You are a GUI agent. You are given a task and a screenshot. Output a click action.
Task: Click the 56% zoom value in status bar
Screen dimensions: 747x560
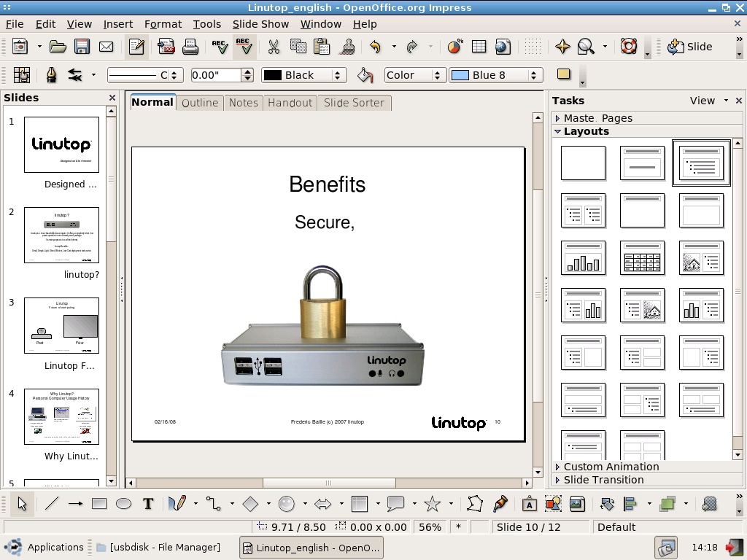(430, 527)
